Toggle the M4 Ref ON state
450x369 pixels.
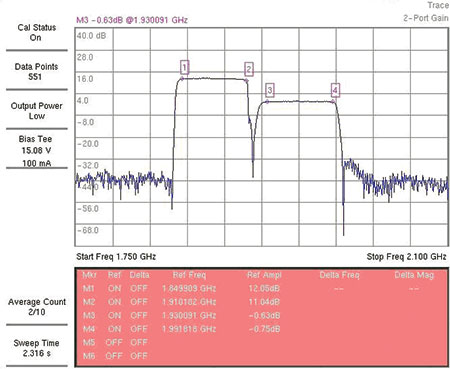tap(114, 329)
